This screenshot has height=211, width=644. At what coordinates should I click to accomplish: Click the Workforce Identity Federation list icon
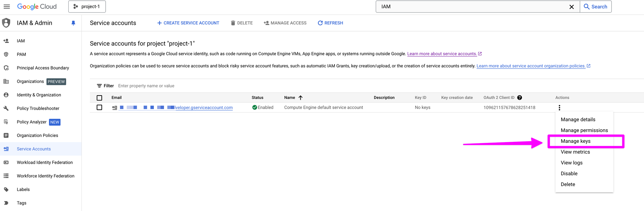tap(6, 176)
